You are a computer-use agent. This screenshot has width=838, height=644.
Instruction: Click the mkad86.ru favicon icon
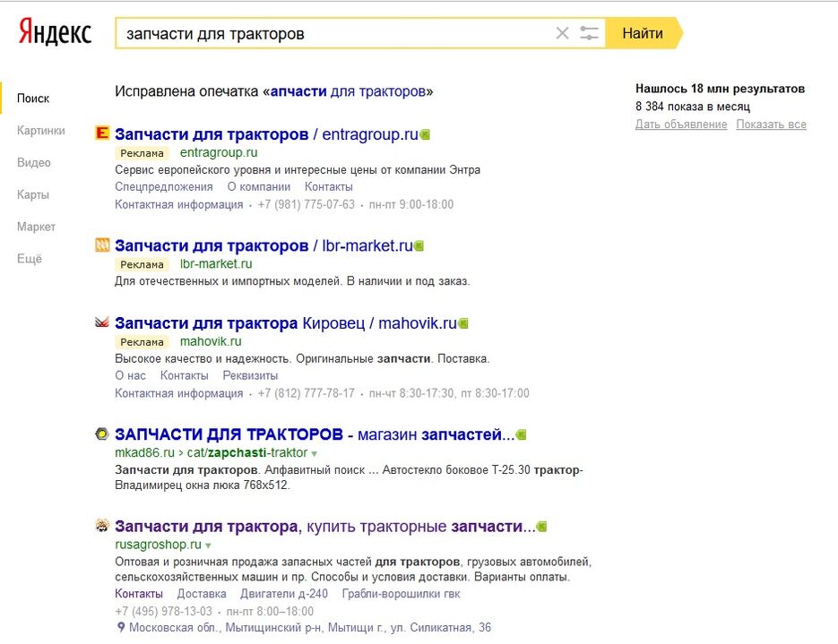point(102,434)
